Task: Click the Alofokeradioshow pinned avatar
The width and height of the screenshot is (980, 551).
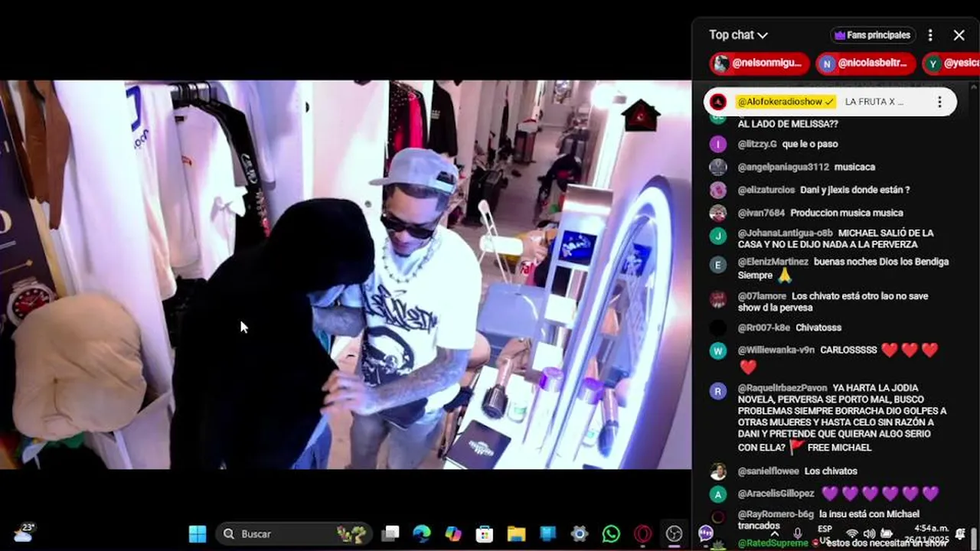Action: pos(718,102)
